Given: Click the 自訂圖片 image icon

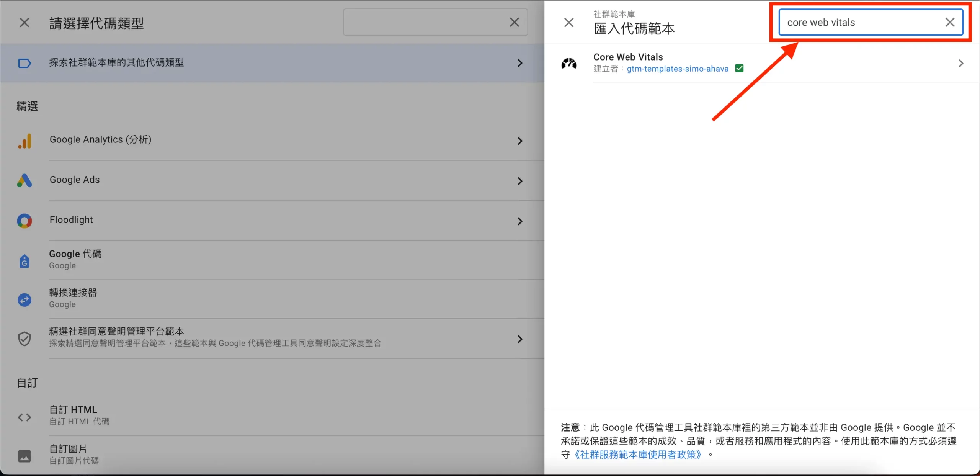Looking at the screenshot, I should tap(24, 456).
